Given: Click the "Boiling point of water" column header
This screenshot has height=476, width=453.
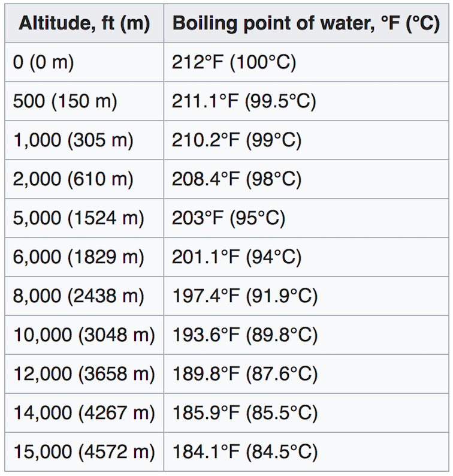Looking at the screenshot, I should 306,23.
